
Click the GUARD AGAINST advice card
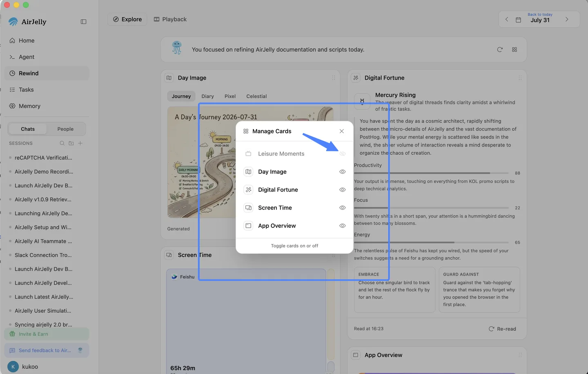[479, 289]
